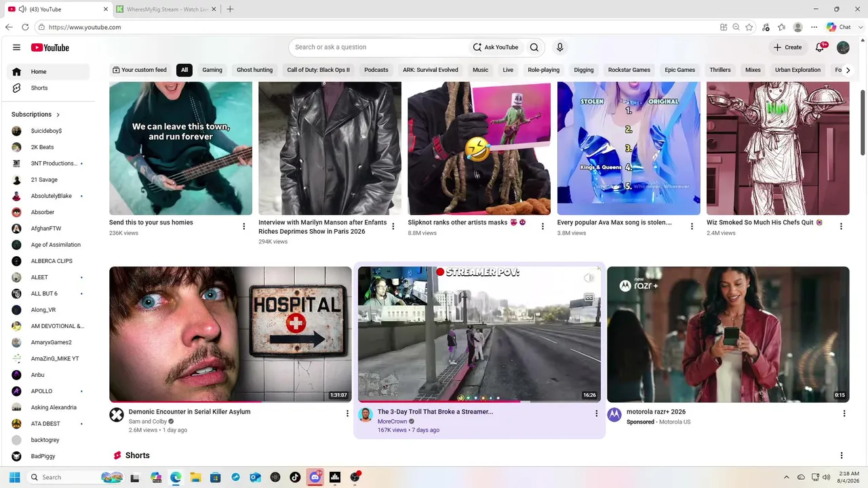868x488 pixels.
Task: Open File Explorer from the taskbar
Action: click(195, 477)
